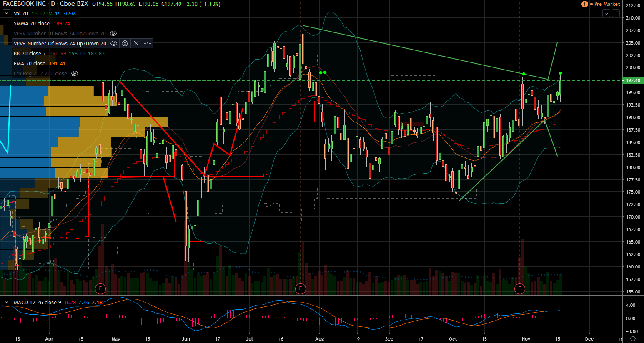Click the green dot at the latest candle
The height and width of the screenshot is (343, 644).
(x=560, y=73)
